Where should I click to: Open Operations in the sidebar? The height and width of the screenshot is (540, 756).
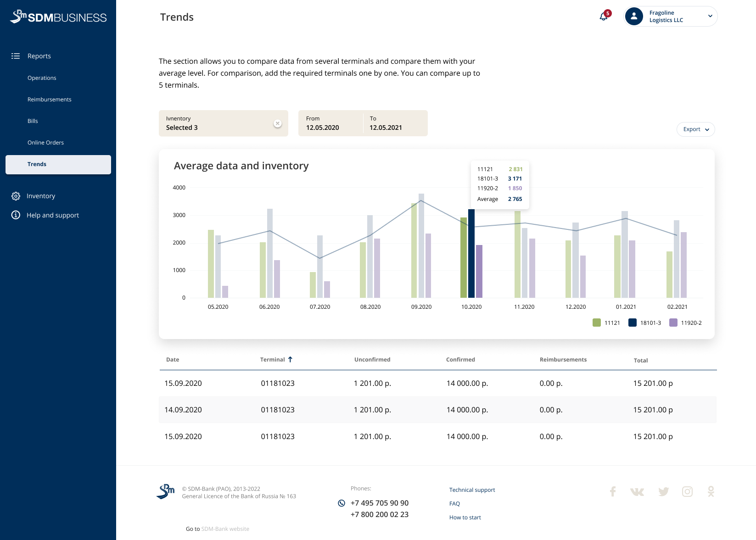[42, 78]
